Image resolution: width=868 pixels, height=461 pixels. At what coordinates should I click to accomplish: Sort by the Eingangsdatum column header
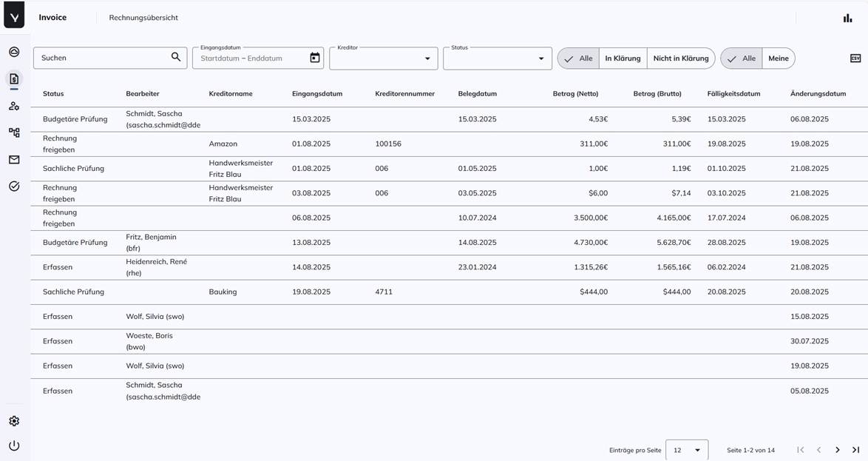pos(317,94)
